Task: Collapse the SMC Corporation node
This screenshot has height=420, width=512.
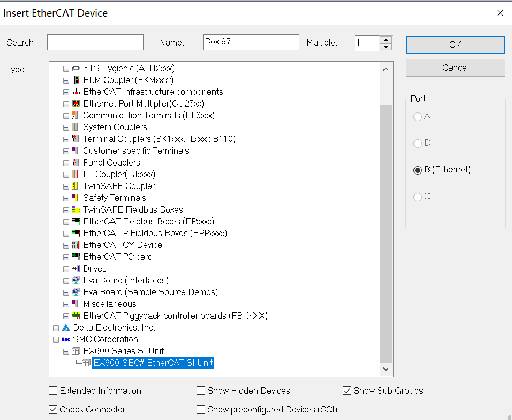Action: click(56, 340)
